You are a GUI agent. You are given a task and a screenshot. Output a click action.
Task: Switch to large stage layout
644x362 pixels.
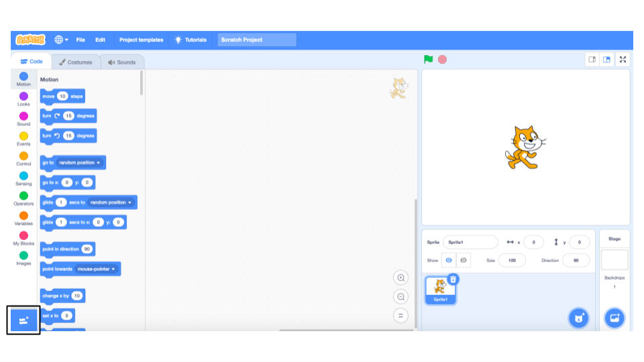pos(606,60)
